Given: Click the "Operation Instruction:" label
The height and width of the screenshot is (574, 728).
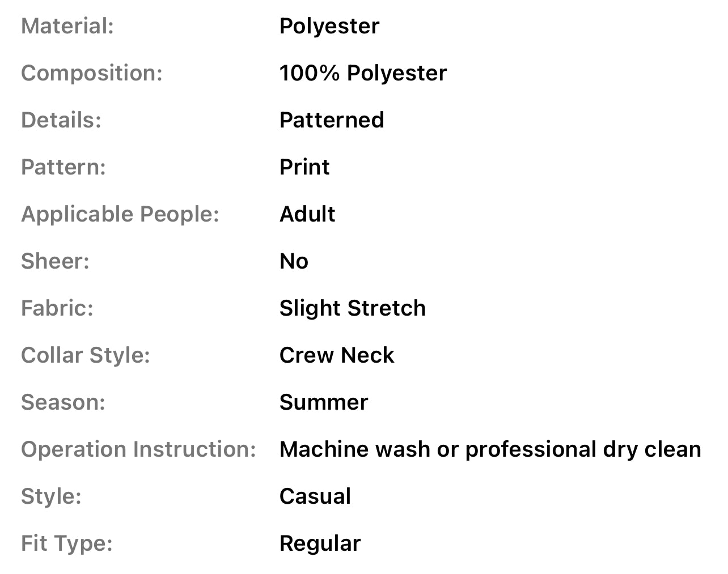Looking at the screenshot, I should pyautogui.click(x=139, y=449).
